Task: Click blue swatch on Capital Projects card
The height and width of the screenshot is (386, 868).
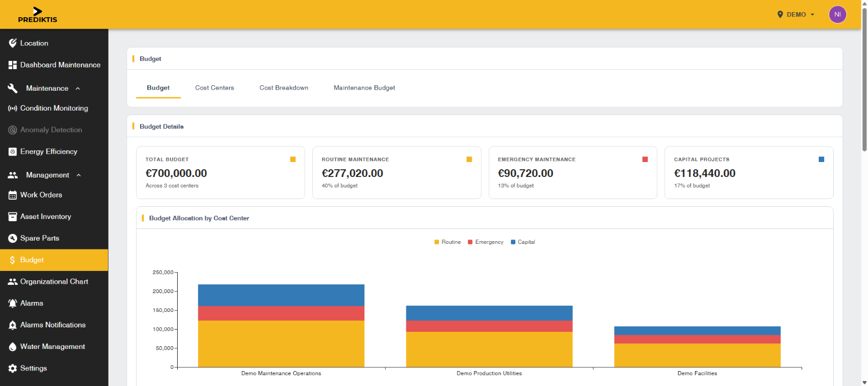Action: point(821,159)
